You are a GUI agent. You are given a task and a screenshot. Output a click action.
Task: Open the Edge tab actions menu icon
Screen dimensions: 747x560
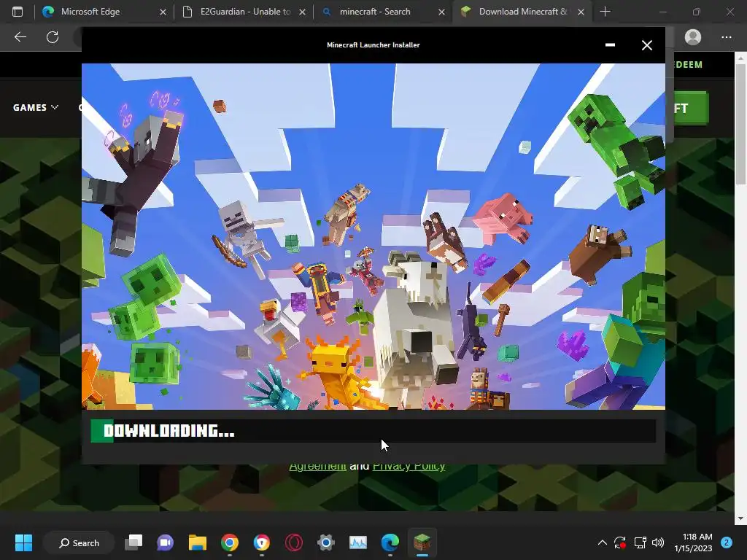point(18,12)
